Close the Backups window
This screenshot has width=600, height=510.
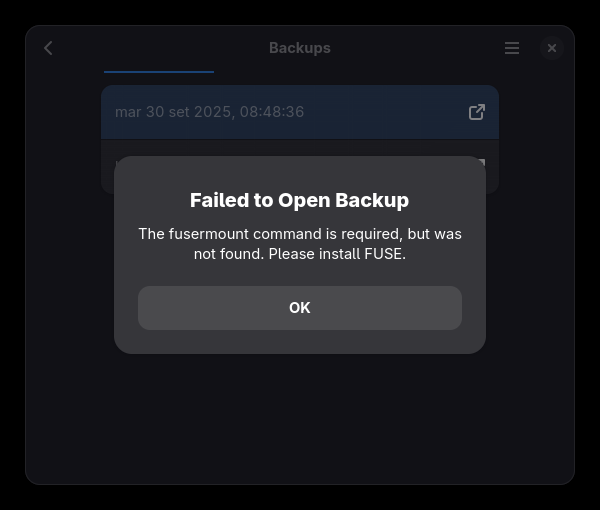tap(552, 48)
